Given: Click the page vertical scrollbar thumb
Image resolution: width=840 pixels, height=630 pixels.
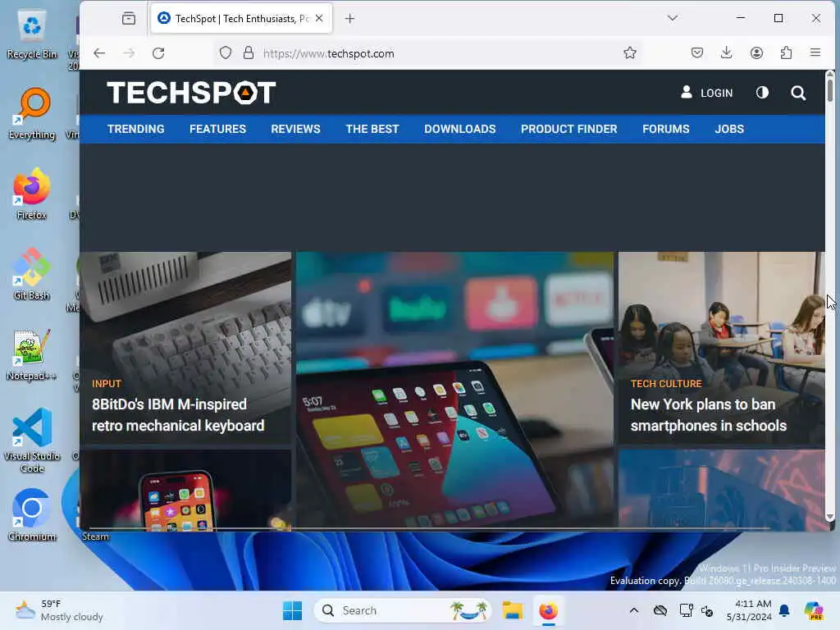Looking at the screenshot, I should 830,89.
